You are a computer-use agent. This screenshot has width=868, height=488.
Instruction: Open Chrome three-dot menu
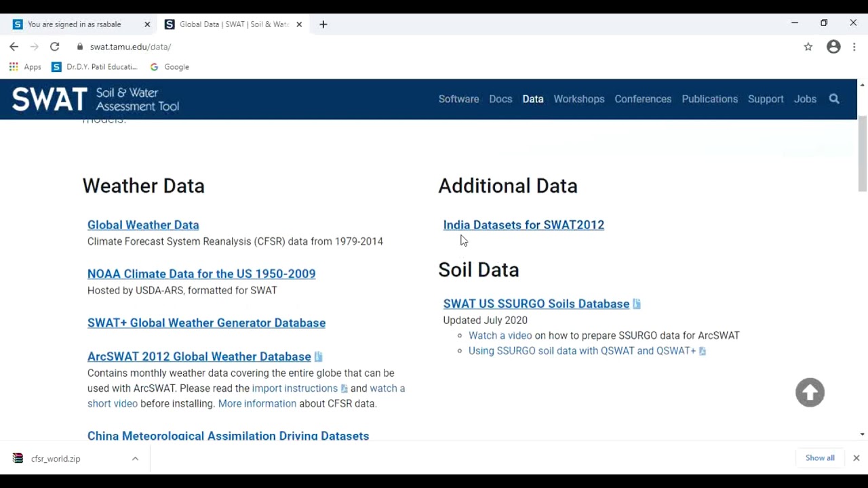pyautogui.click(x=854, y=47)
